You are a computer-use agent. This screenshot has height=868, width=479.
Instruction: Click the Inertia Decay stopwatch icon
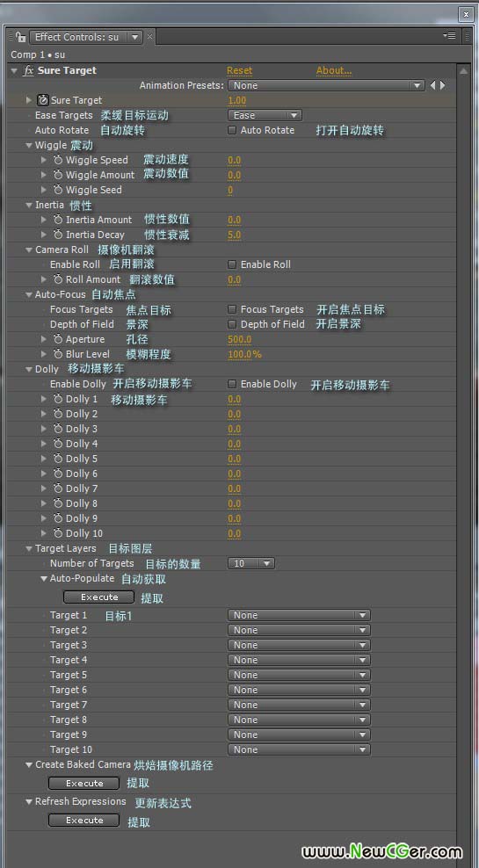pos(58,235)
